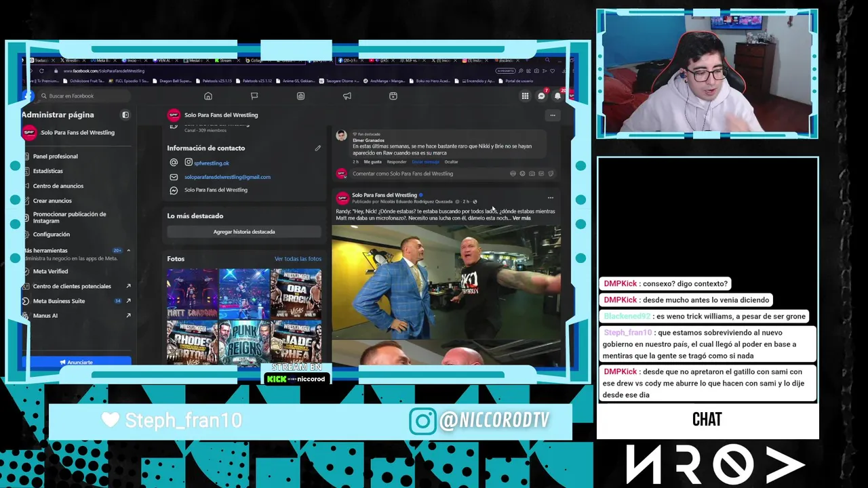Click the browser address bar URL
Viewport: 868px width, 488px height.
[x=104, y=71]
